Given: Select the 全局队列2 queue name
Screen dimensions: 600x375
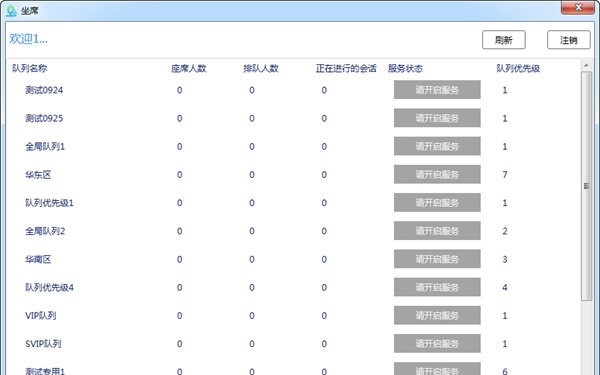Looking at the screenshot, I should tap(45, 231).
